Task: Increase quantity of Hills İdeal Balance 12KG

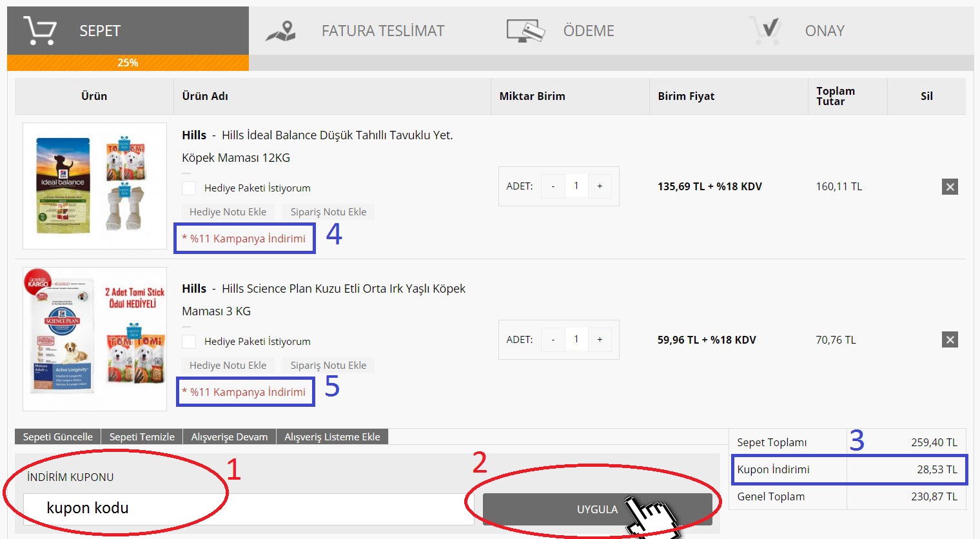Action: point(600,186)
